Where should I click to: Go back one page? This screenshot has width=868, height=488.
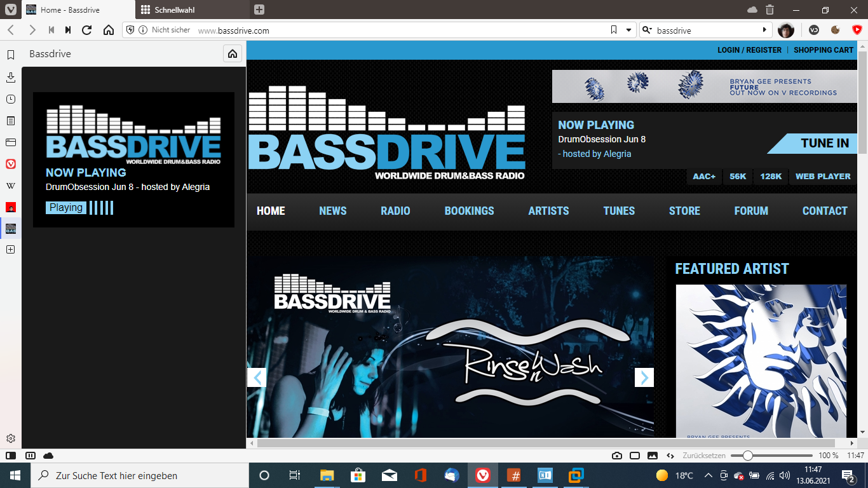click(x=11, y=30)
